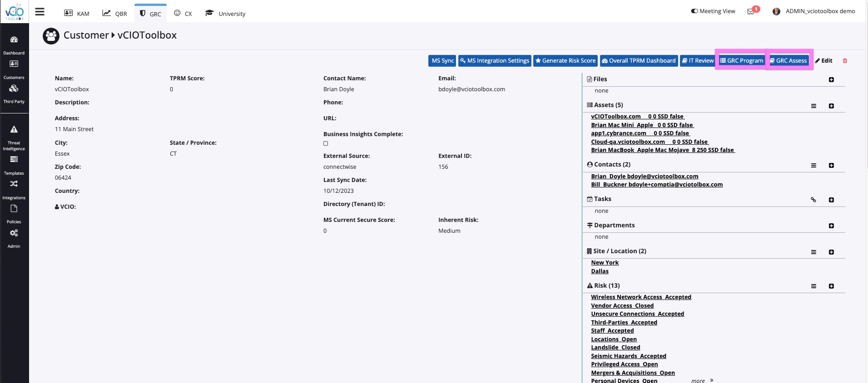868x383 pixels.
Task: Open Third-Parties Accepted risk
Action: pyautogui.click(x=624, y=323)
